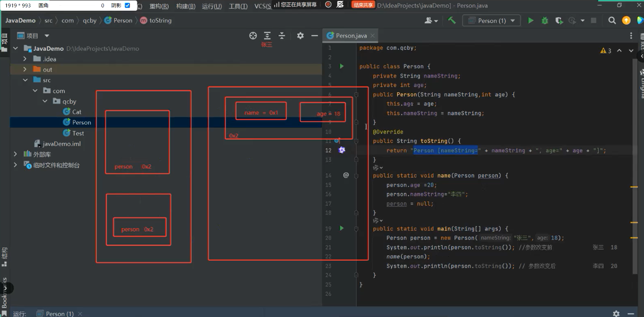Expand all in project panel
Image resolution: width=644 pixels, height=317 pixels.
[267, 36]
